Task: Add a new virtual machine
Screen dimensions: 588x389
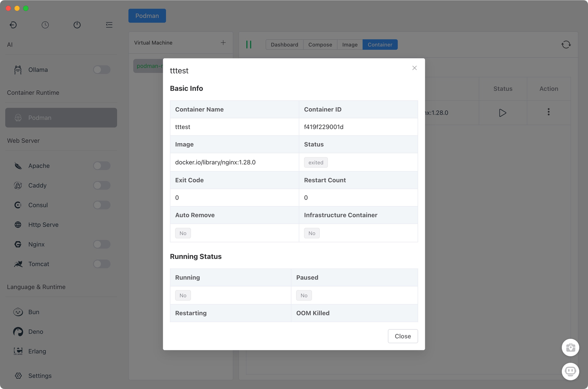Action: coord(223,43)
